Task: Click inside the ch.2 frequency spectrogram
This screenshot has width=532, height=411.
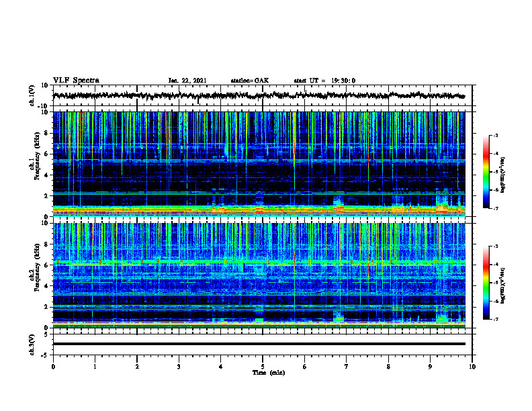Action: coord(259,275)
